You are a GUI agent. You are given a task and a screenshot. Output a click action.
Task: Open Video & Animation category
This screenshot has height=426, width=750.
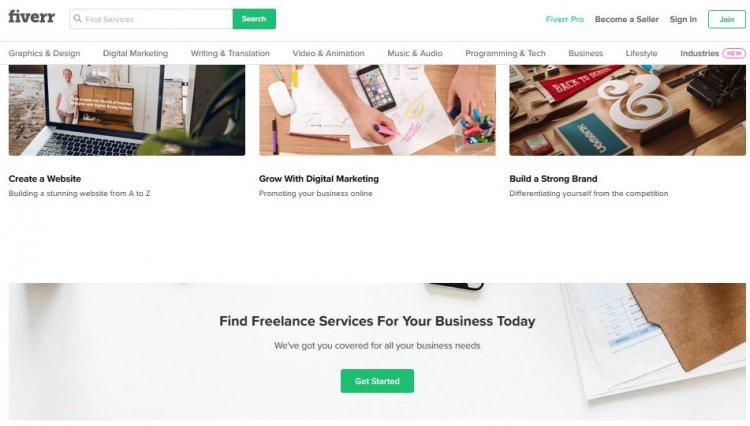(329, 53)
